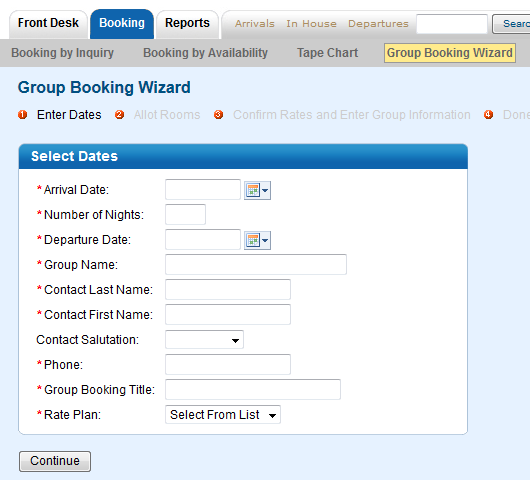
Task: Go to Booking by Inquiry
Action: pyautogui.click(x=63, y=53)
